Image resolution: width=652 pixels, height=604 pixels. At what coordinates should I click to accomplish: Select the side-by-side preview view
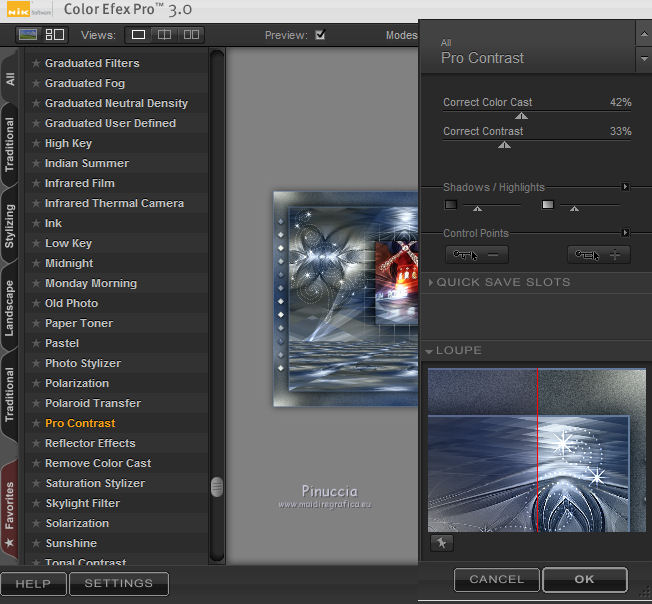(191, 35)
